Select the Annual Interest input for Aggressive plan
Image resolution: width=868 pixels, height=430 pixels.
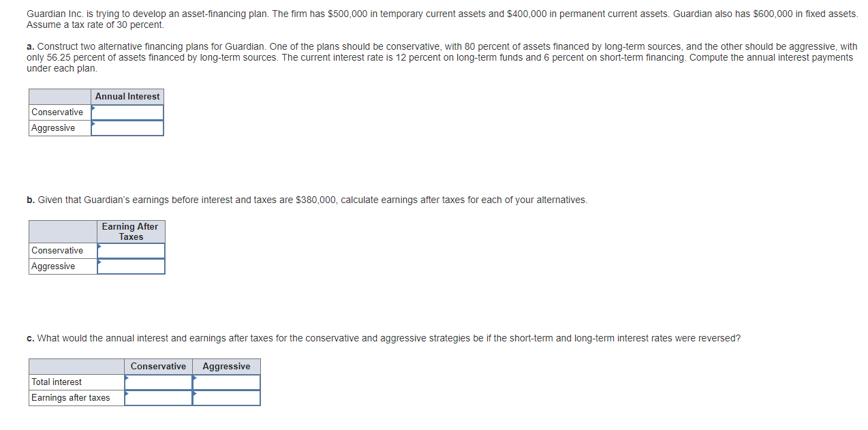129,127
